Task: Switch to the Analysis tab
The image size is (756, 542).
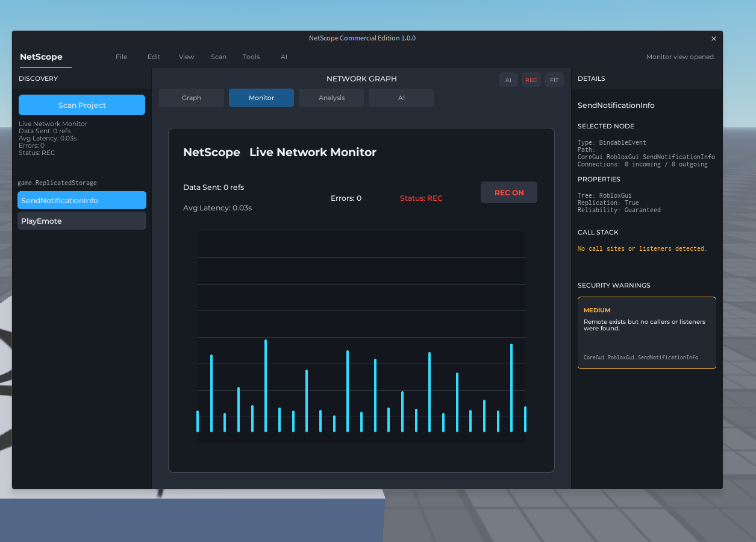Action: pos(331,98)
